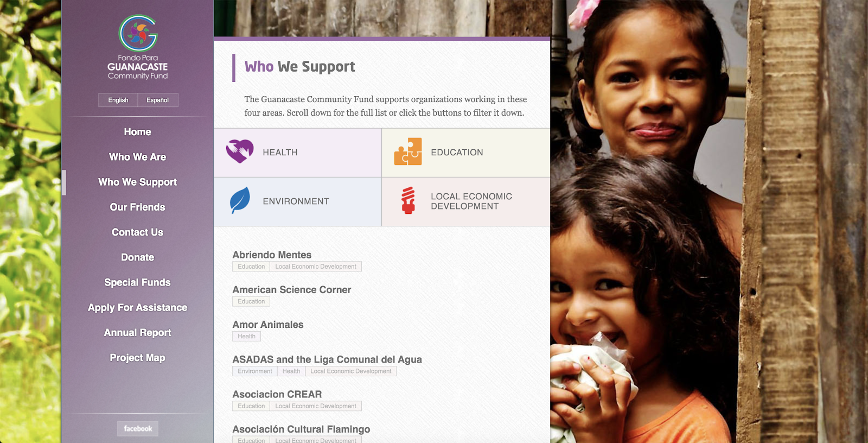Go to the Home menu item
868x443 pixels.
click(138, 132)
